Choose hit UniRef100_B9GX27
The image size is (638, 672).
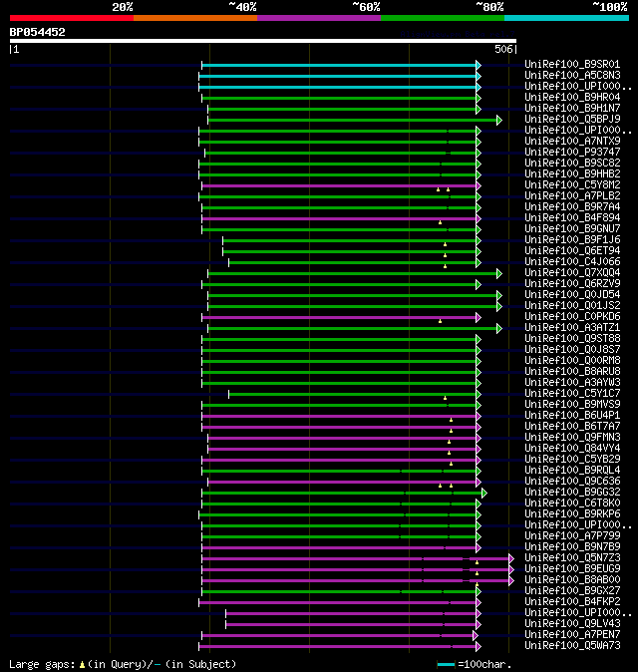572,591
